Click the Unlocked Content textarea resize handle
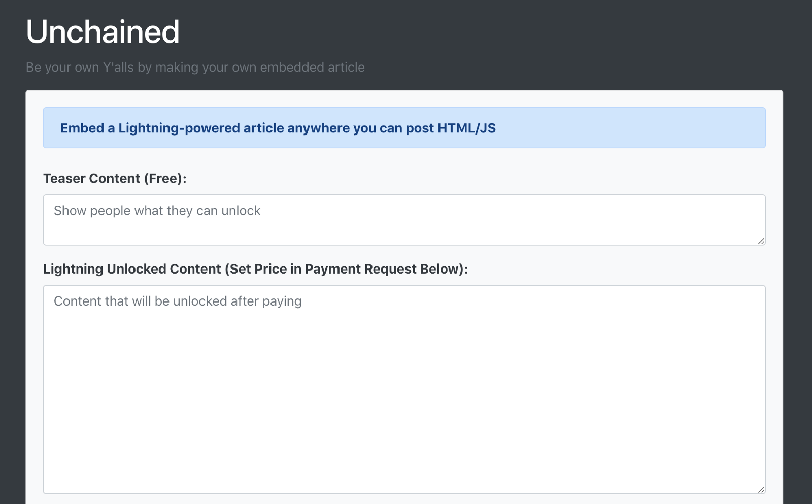This screenshot has height=504, width=812. [761, 490]
